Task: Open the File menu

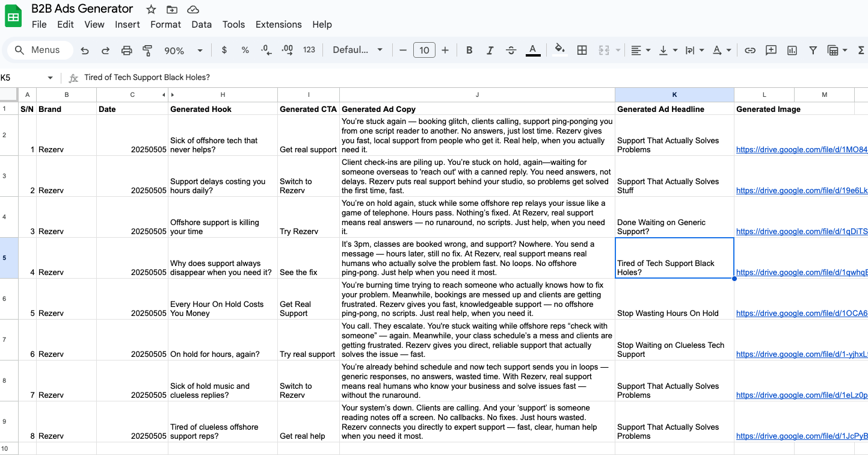Action: (39, 25)
